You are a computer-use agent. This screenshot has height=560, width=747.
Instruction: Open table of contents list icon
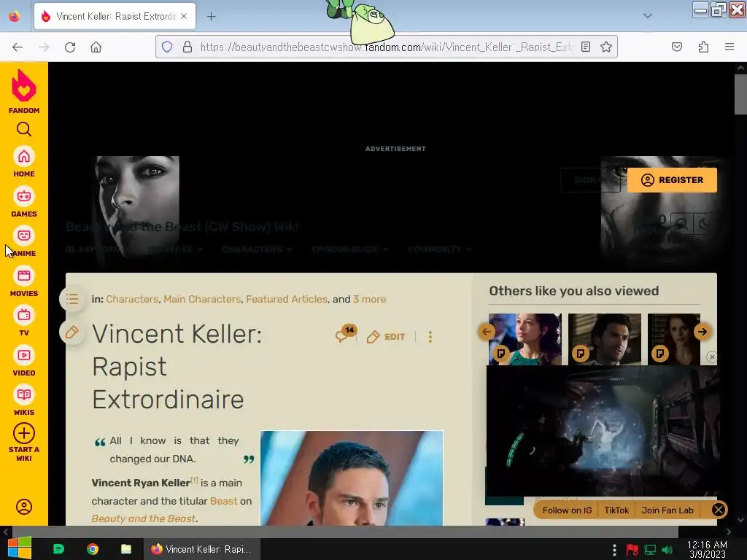pos(72,299)
